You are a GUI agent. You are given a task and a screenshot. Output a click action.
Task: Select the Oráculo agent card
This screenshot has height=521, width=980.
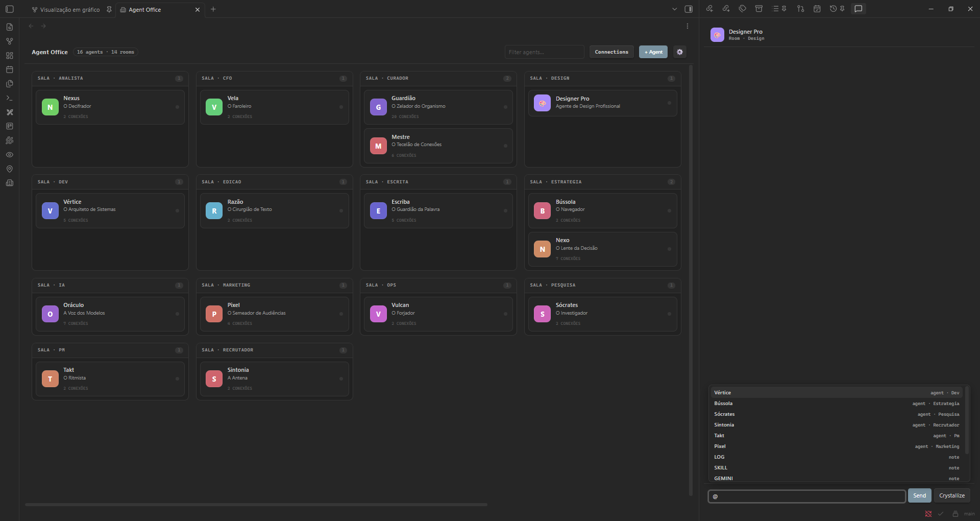coord(110,314)
